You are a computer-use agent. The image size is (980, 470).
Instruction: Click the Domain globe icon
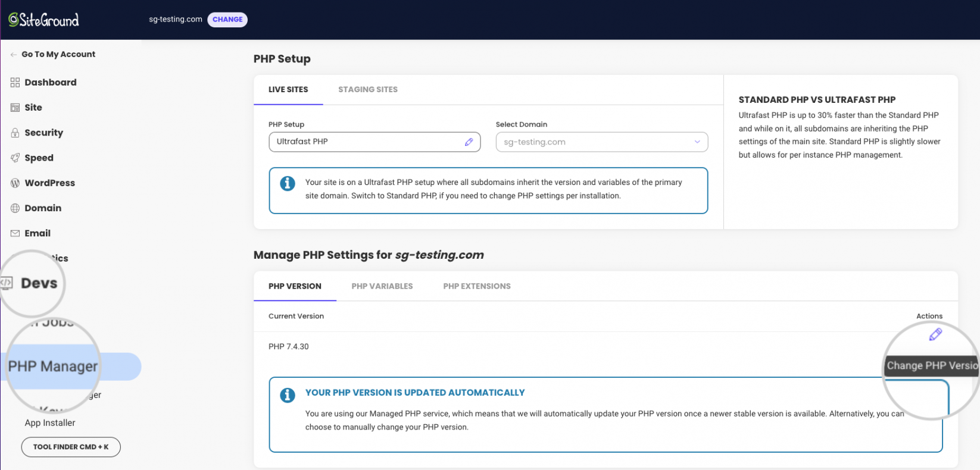point(15,208)
